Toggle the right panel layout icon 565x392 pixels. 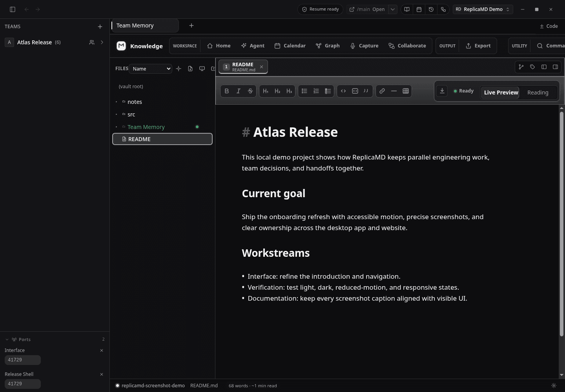click(x=555, y=67)
